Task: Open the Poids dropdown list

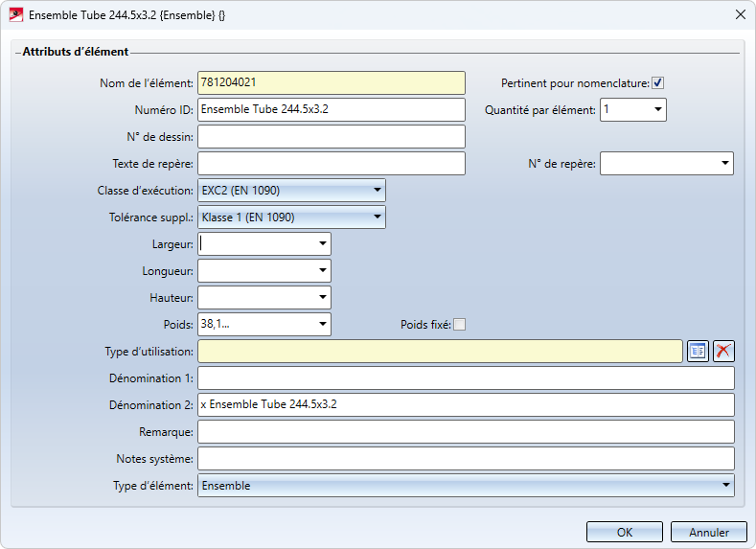Action: pyautogui.click(x=322, y=325)
